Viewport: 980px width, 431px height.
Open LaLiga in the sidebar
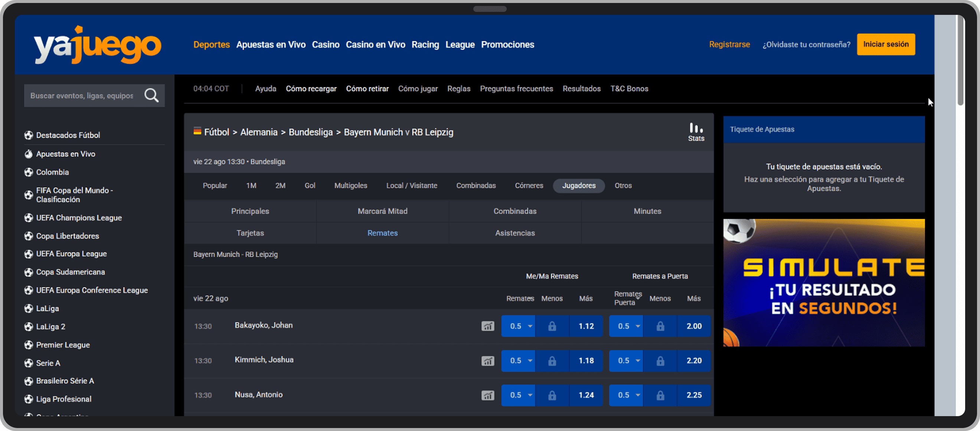tap(47, 309)
